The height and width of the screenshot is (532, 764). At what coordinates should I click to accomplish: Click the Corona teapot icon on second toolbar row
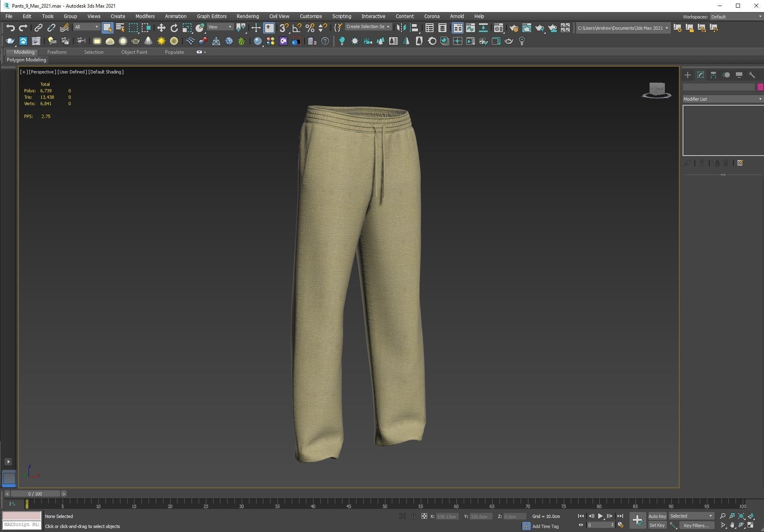tap(10, 41)
